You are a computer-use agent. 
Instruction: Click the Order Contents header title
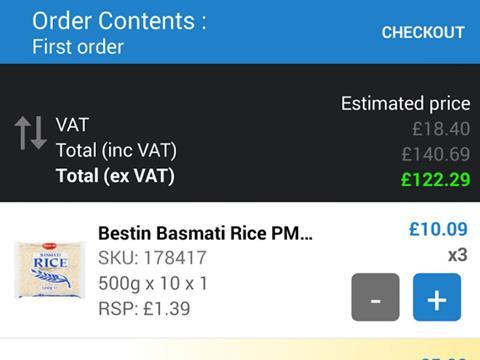coord(119,21)
